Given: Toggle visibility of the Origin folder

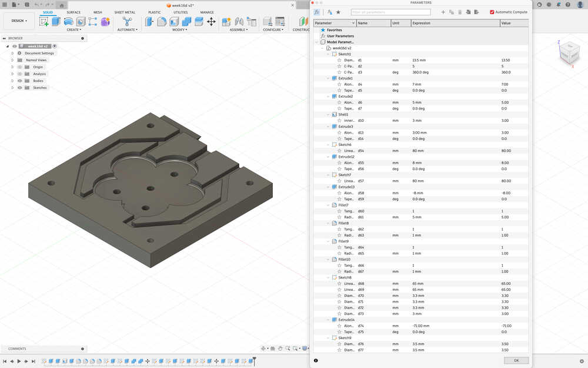Looking at the screenshot, I should click(20, 67).
